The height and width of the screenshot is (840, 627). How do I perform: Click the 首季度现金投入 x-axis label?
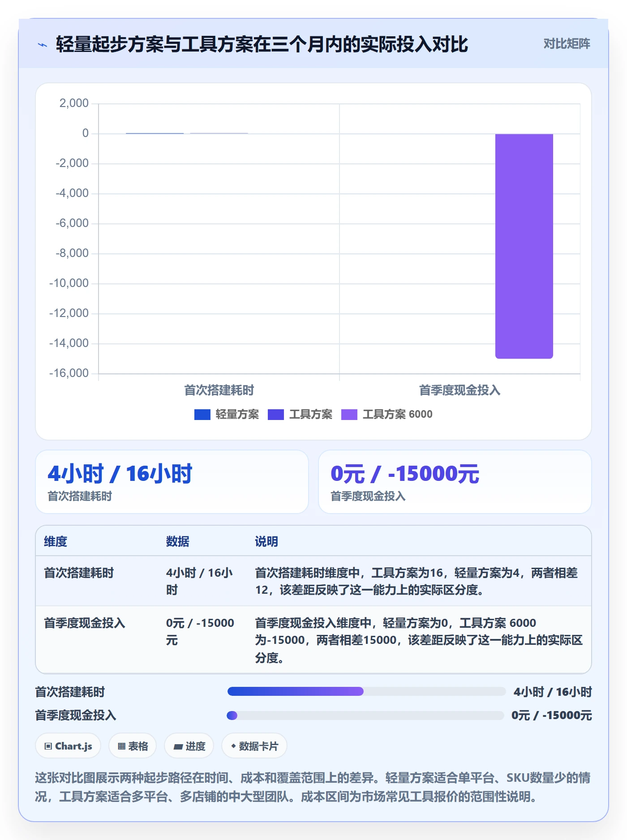click(460, 390)
